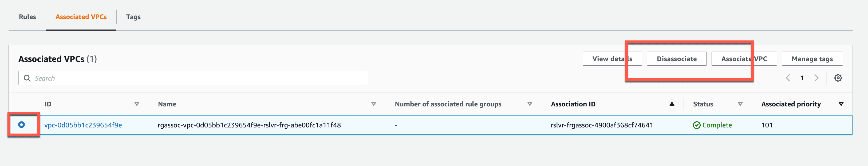Image resolution: width=868 pixels, height=166 pixels.
Task: Click the green Complete status icon
Action: pyautogui.click(x=696, y=125)
